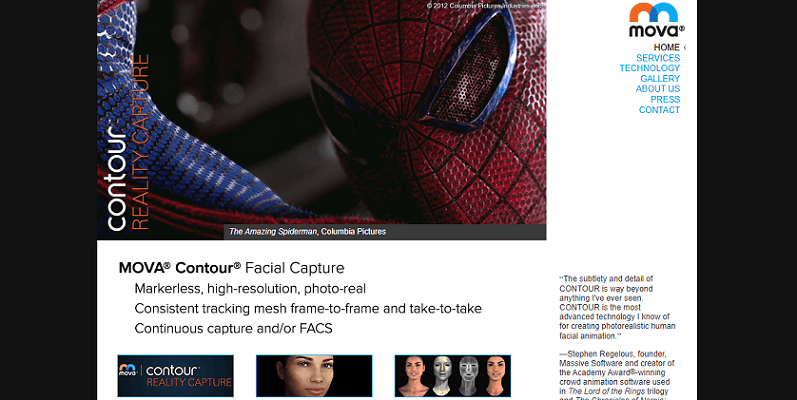Open the four-heads mesh comparison thumbnail
The height and width of the screenshot is (400, 797).
[x=453, y=376]
